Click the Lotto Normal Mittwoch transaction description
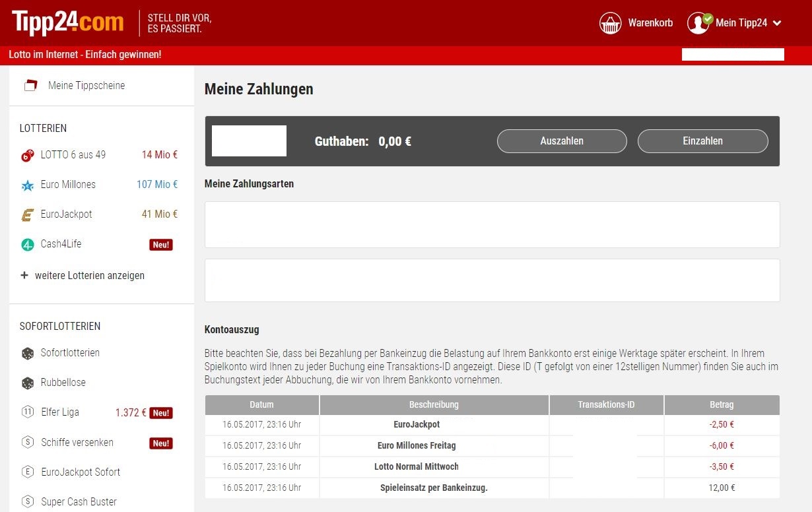The width and height of the screenshot is (812, 512). click(417, 466)
